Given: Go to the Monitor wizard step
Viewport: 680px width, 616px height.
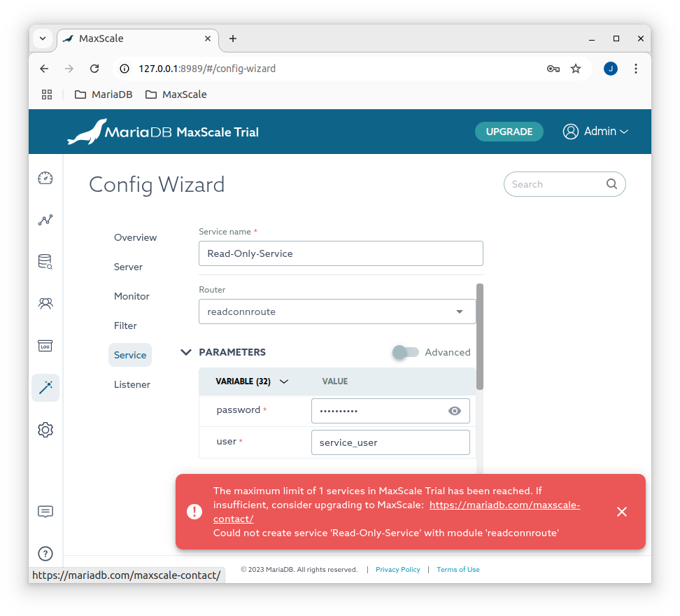Looking at the screenshot, I should [132, 296].
